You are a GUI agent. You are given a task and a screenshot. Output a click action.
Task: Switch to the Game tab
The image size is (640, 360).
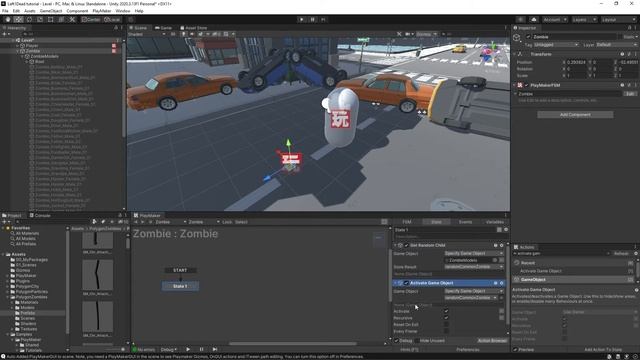pyautogui.click(x=163, y=28)
